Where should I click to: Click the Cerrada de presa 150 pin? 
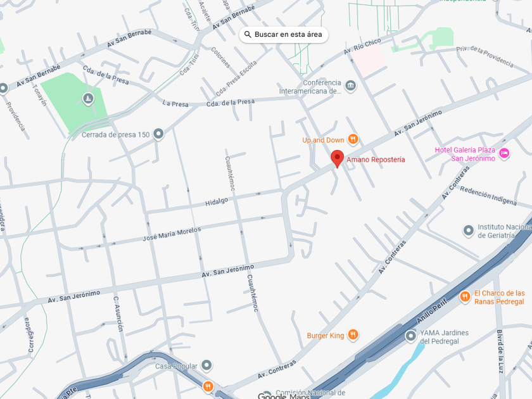pyautogui.click(x=158, y=134)
